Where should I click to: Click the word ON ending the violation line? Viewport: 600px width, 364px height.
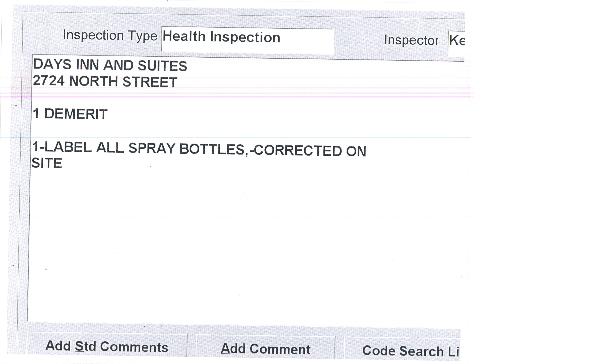click(356, 151)
